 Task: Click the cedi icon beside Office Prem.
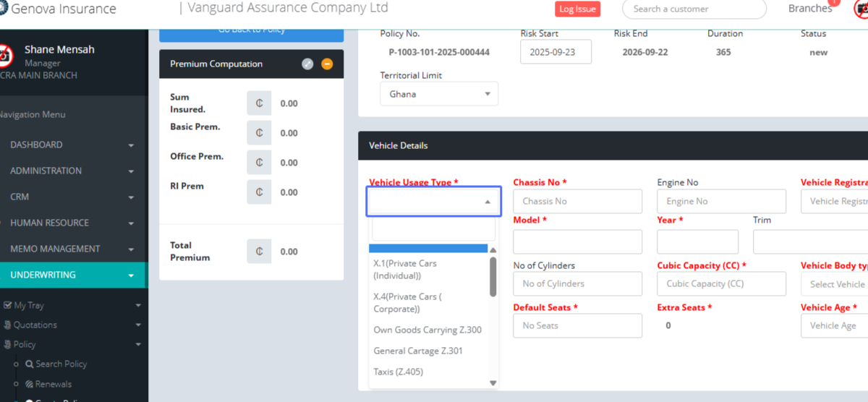(259, 163)
